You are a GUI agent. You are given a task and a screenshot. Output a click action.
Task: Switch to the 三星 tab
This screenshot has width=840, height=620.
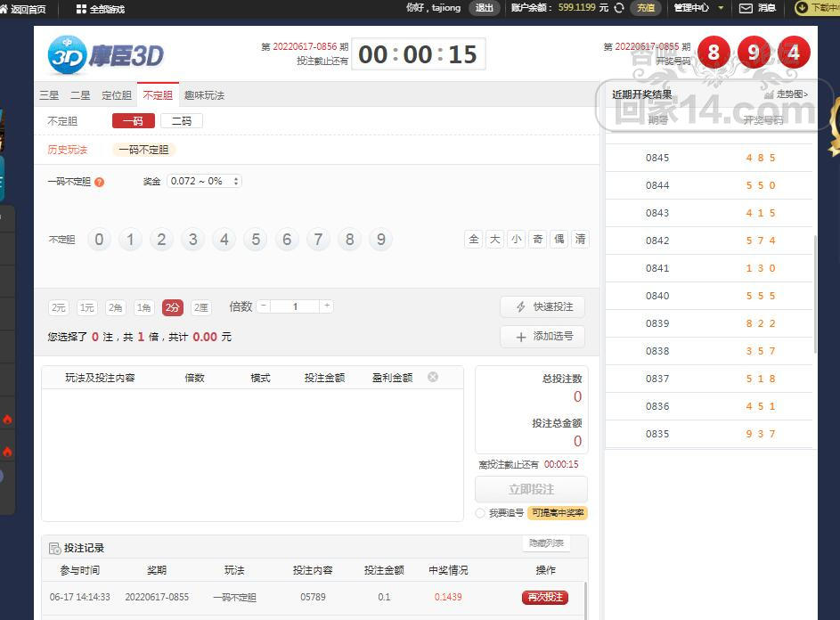point(49,95)
